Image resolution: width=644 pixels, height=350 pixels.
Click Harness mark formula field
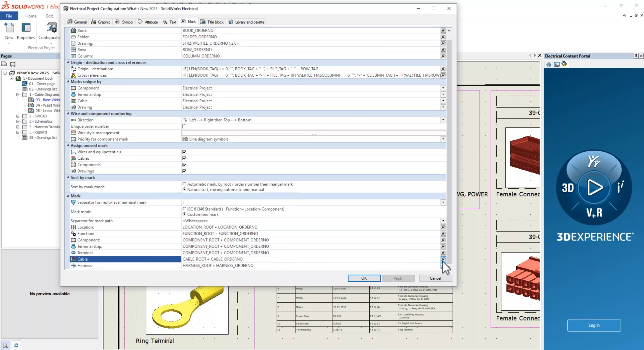(310, 266)
